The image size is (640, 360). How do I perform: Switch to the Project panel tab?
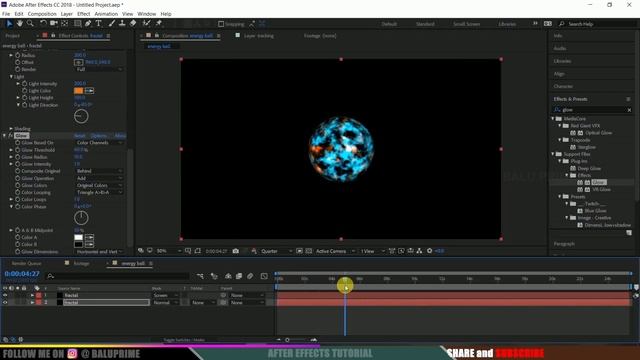pyautogui.click(x=12, y=36)
